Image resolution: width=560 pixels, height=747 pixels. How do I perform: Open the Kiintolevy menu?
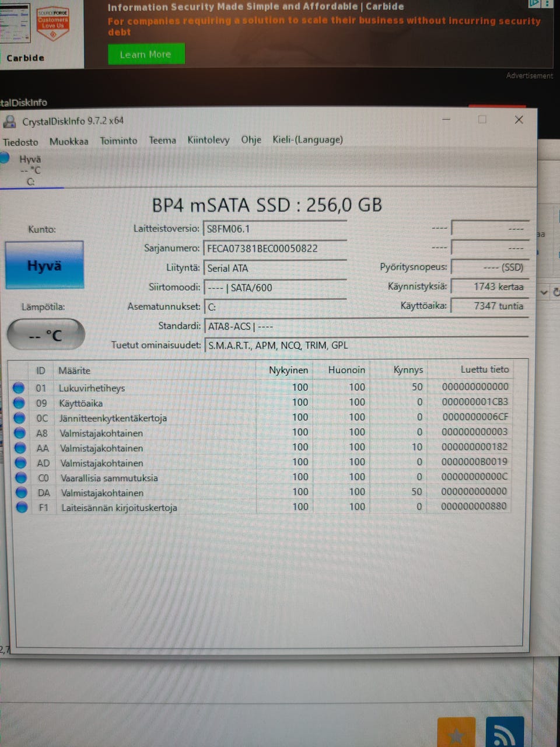(208, 140)
